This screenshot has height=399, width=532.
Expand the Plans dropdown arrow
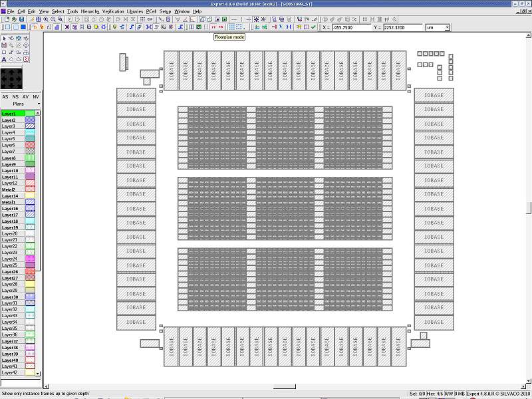[39, 104]
